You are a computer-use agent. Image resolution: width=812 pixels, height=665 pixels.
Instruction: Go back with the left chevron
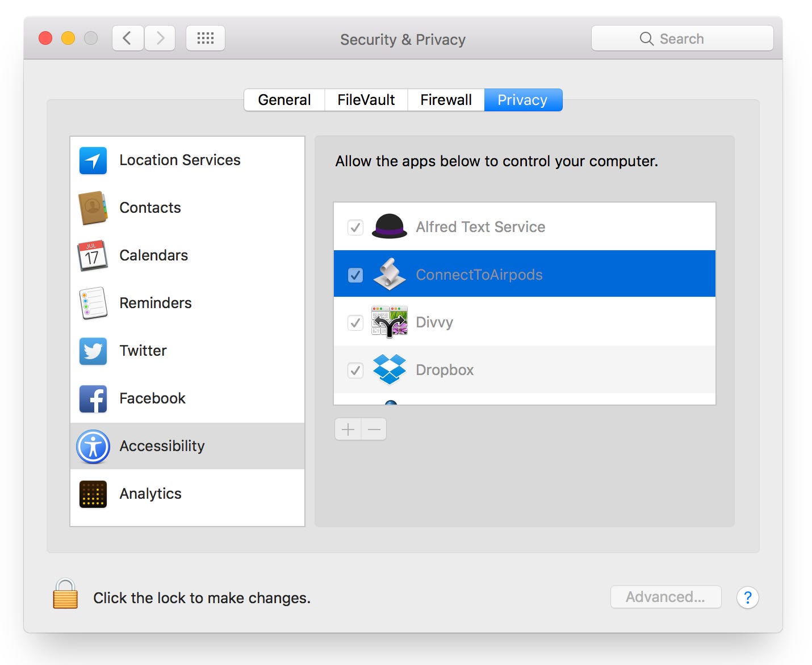(127, 39)
